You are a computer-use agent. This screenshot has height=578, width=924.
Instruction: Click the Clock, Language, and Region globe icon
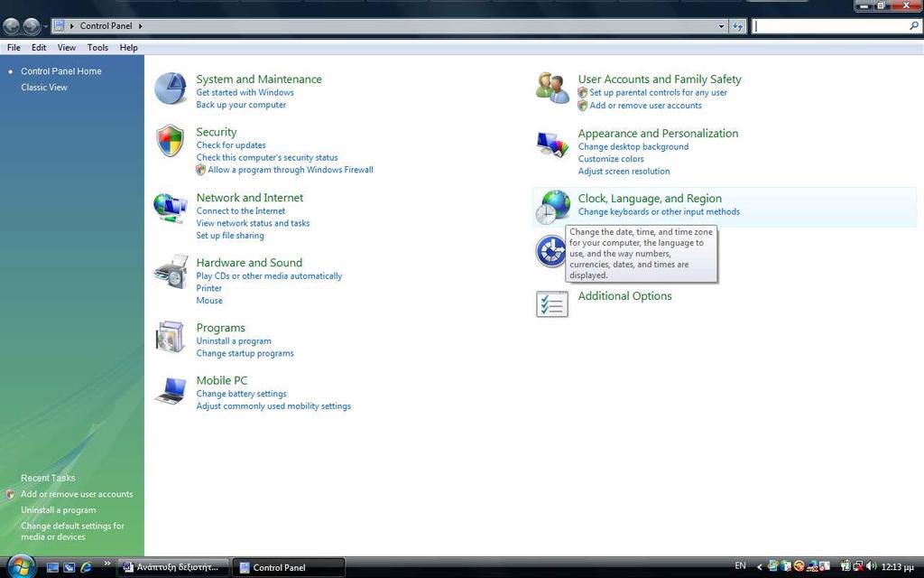(x=552, y=207)
